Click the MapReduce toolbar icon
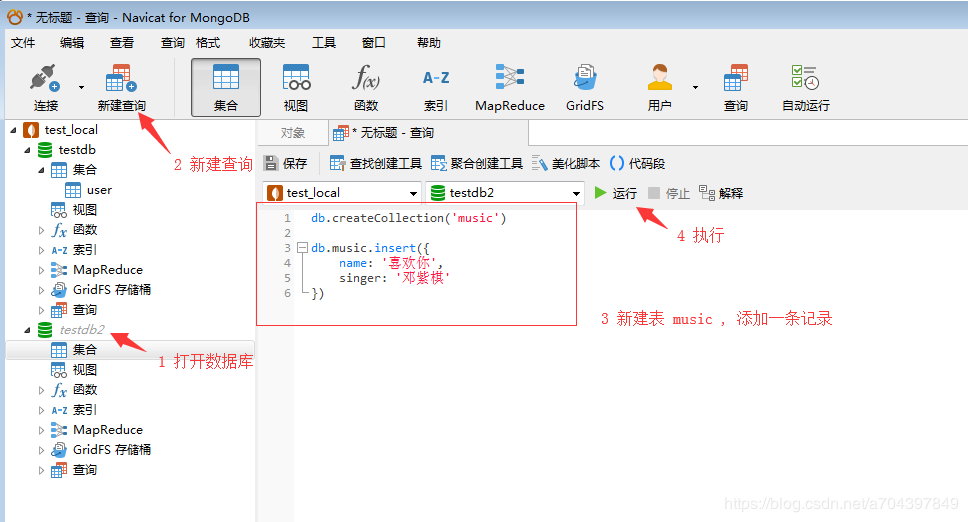968x522 pixels. click(x=510, y=78)
